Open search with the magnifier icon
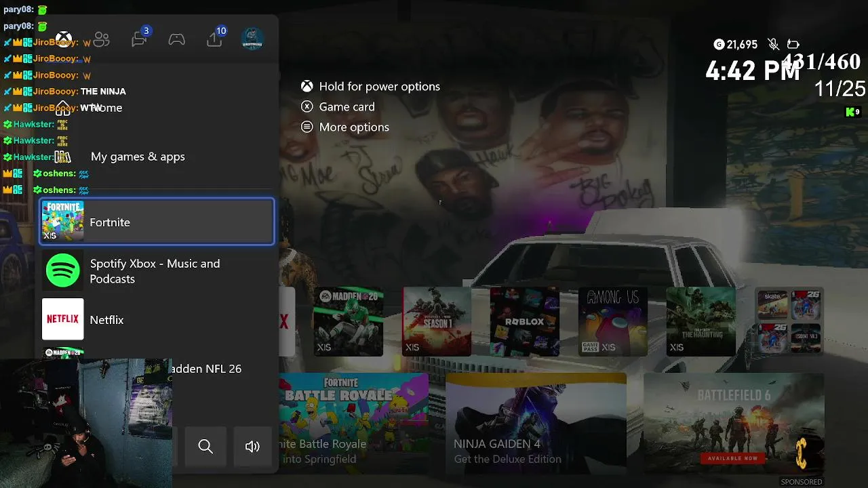The height and width of the screenshot is (488, 868). point(205,446)
